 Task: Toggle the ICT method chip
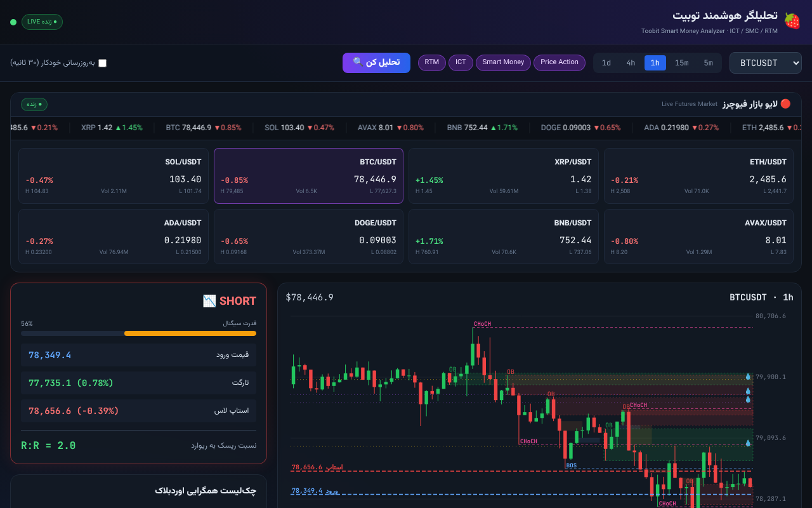coord(461,62)
